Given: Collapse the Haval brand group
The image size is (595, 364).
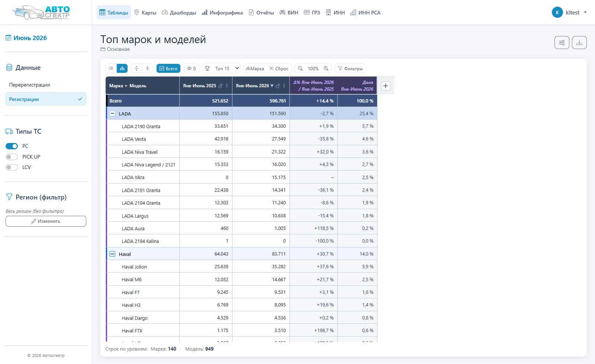Looking at the screenshot, I should pyautogui.click(x=112, y=254).
